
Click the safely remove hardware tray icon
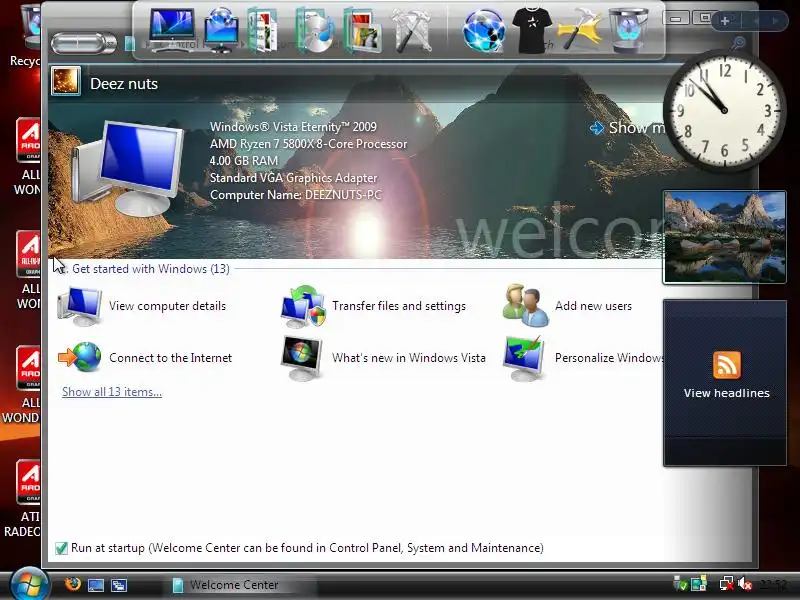(679, 583)
